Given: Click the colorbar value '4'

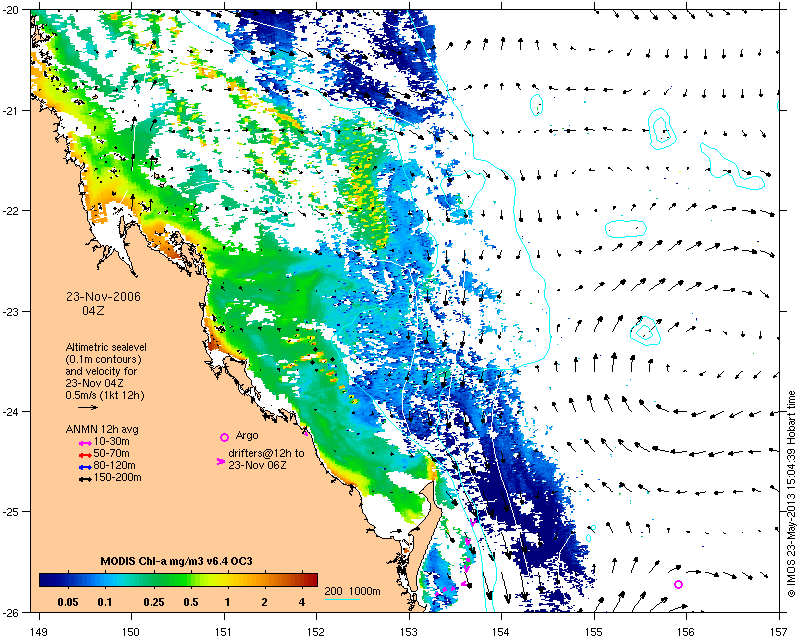Looking at the screenshot, I should (302, 602).
